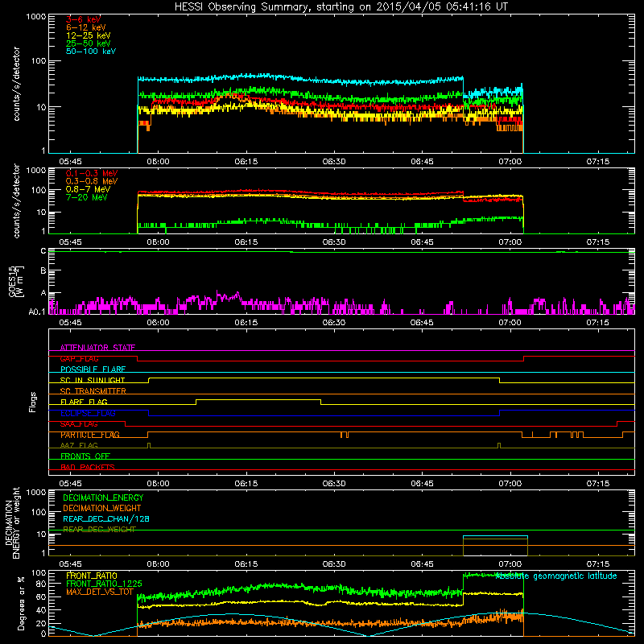Click the DECIMATION_ENERGY legend label
Image resolution: width=644 pixels, height=644 pixels.
(103, 497)
